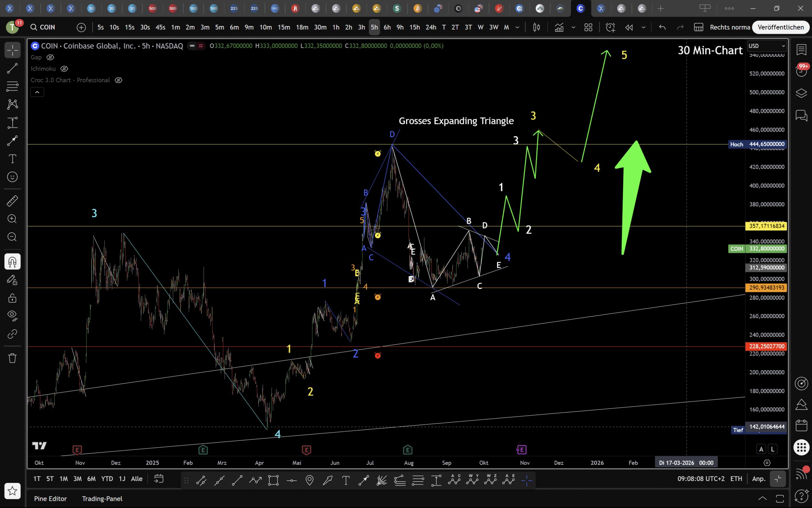Click the chart style candles icon
Viewport: 812px width, 508px height.
[x=537, y=27]
